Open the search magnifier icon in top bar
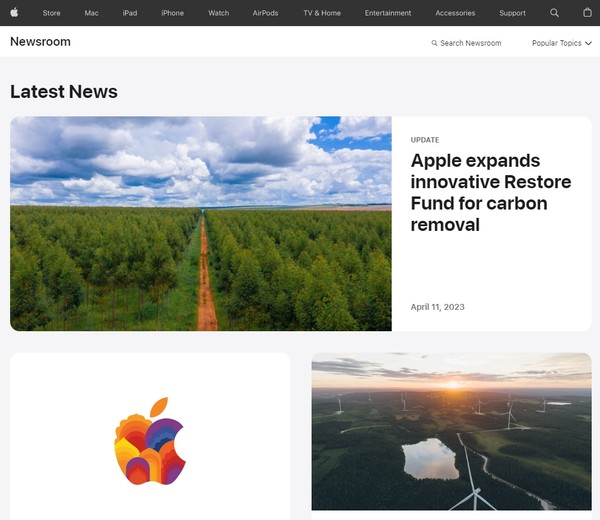Viewport: 600px width, 520px height. (x=555, y=13)
